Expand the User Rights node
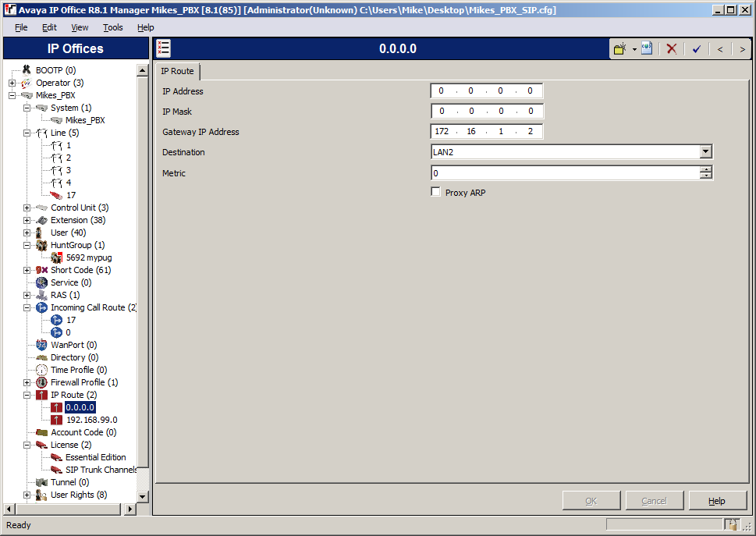756x536 pixels. 27,495
